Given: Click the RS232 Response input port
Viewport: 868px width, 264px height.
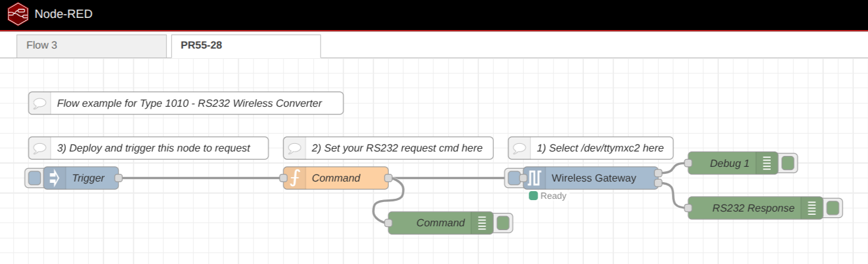Looking at the screenshot, I should click(688, 208).
